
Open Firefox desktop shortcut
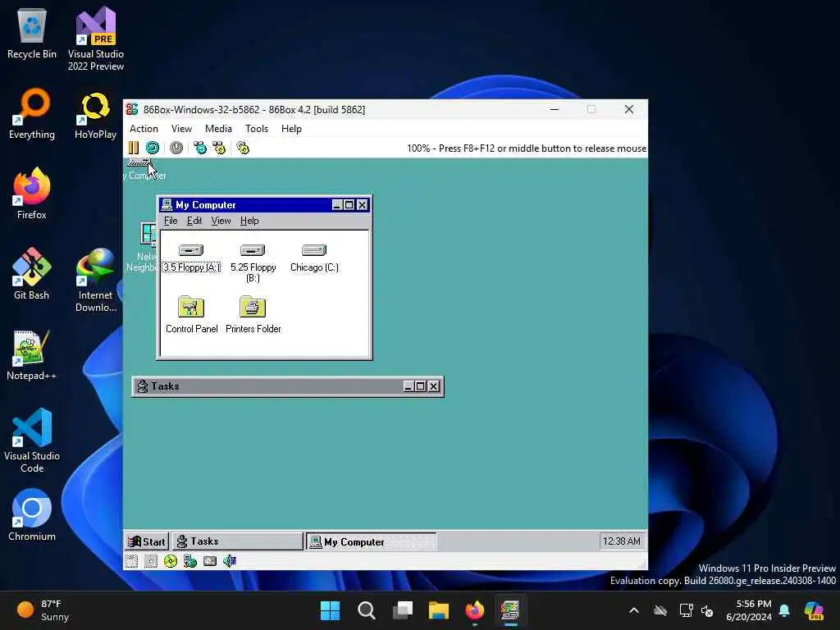(32, 193)
